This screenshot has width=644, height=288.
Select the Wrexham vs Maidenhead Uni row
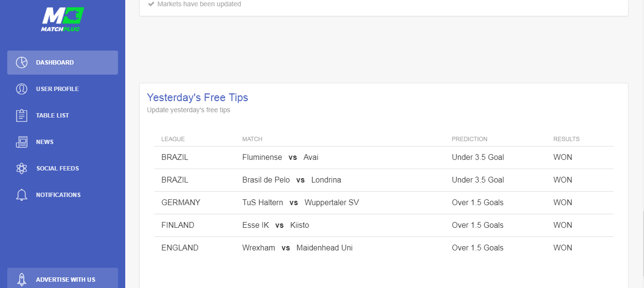tap(384, 248)
